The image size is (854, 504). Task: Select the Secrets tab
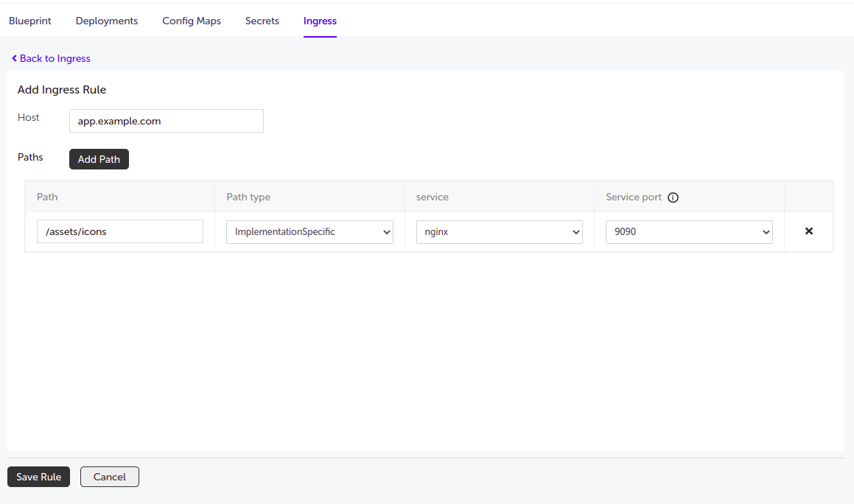tap(262, 21)
